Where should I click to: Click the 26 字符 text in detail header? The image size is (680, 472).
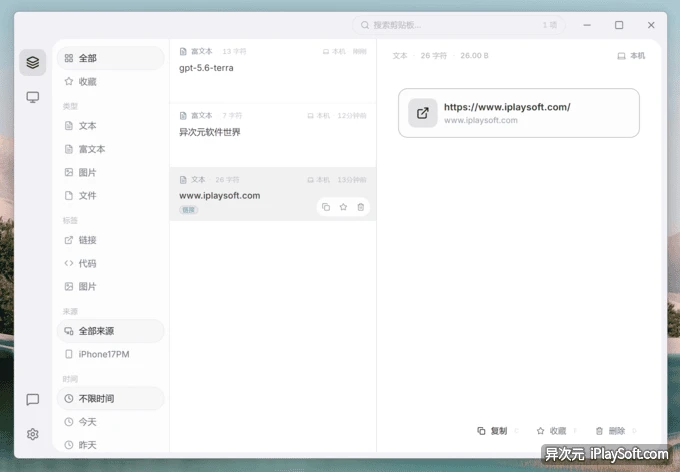click(x=434, y=56)
